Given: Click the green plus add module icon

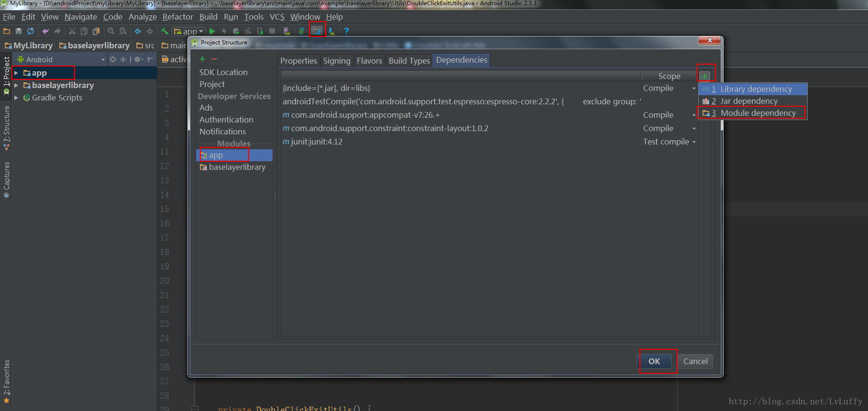Looking at the screenshot, I should click(x=202, y=59).
